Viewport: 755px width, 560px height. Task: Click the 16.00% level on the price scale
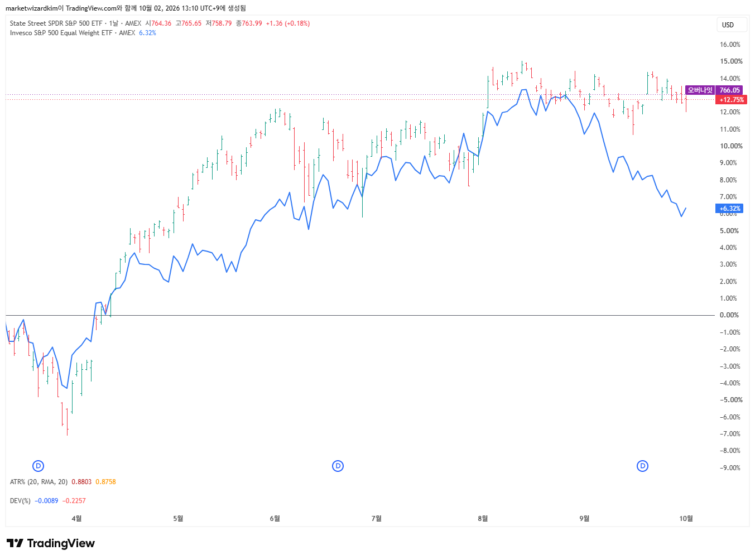(730, 45)
